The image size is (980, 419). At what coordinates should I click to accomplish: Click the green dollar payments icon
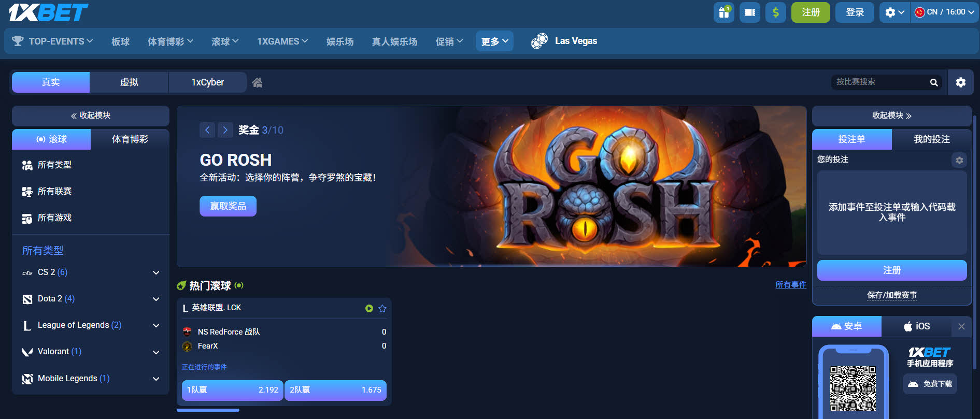click(x=775, y=12)
